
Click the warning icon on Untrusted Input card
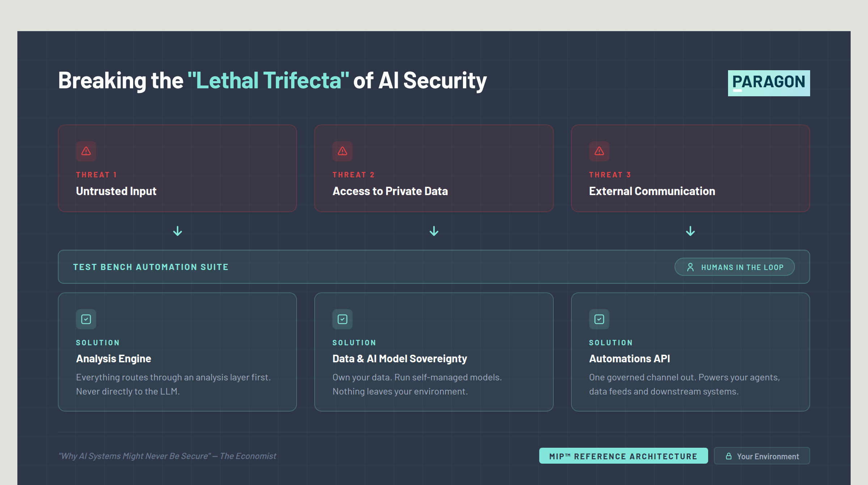click(x=86, y=152)
